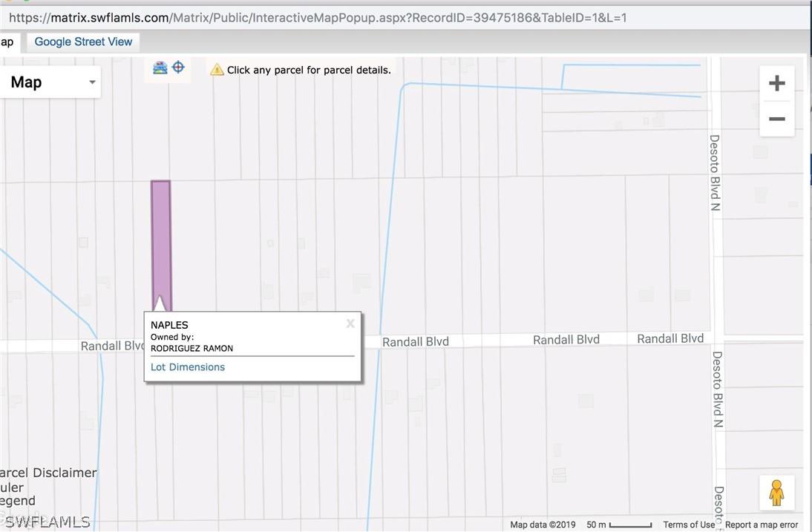Click the yellow warning triangle icon
Image resolution: width=812 pixels, height=532 pixels.
(217, 70)
